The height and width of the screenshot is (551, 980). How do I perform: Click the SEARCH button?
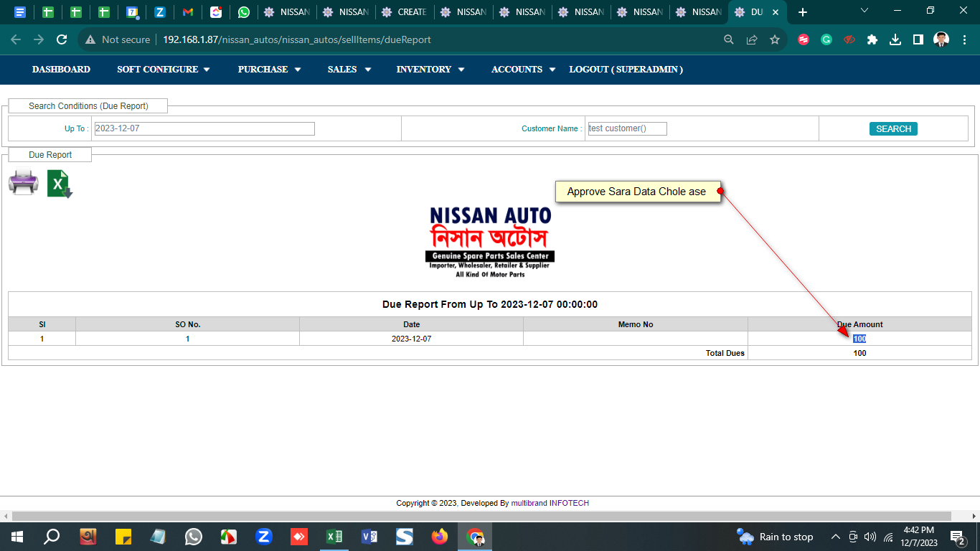point(893,129)
